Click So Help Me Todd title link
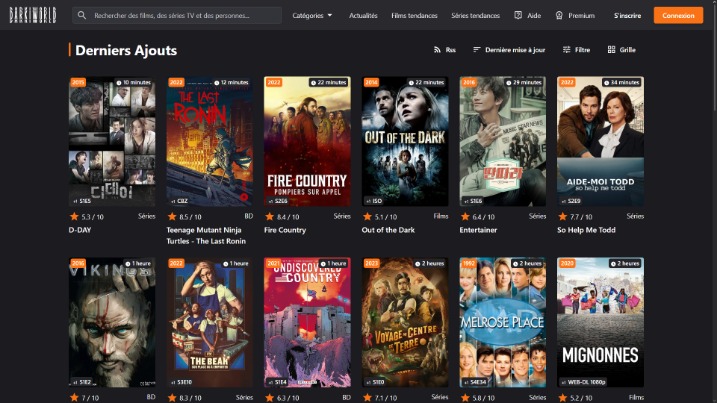Screen dimensions: 717x403 (586, 230)
